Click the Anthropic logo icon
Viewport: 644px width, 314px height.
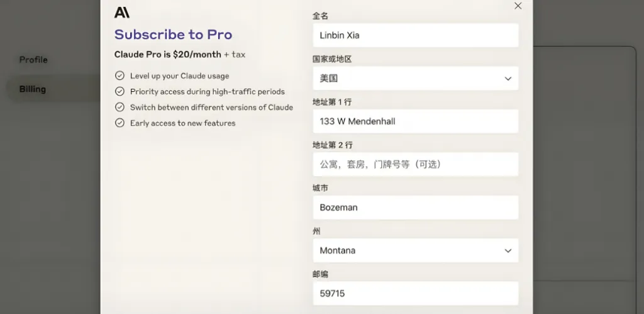121,13
